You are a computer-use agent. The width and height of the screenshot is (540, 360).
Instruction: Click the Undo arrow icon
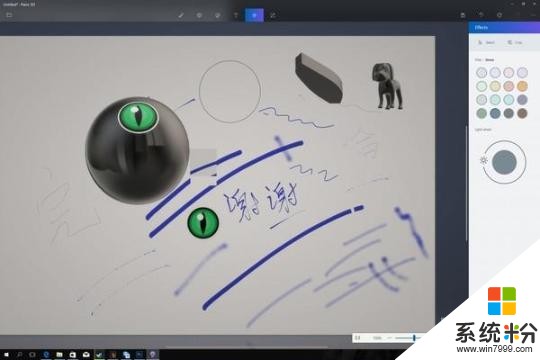pyautogui.click(x=481, y=15)
